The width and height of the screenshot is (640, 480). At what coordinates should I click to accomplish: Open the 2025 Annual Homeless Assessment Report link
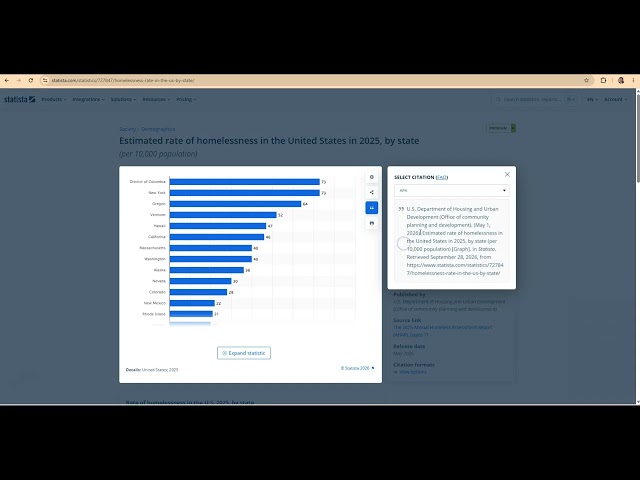point(443,331)
